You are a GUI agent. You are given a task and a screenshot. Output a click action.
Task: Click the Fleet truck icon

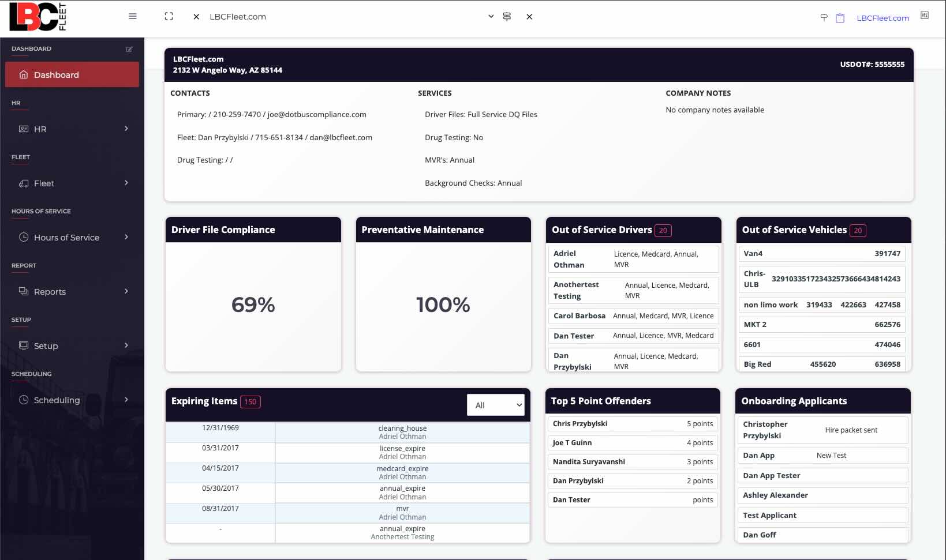(24, 183)
